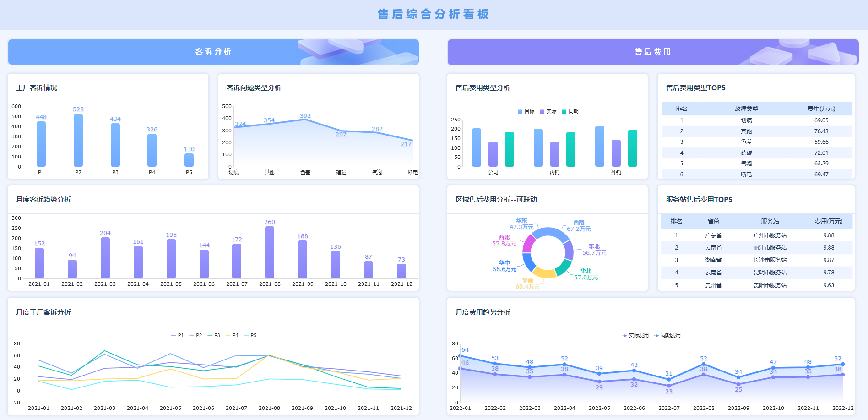This screenshot has height=420, width=868.
Task: Open the 售后费用 section banner
Action: (x=653, y=52)
